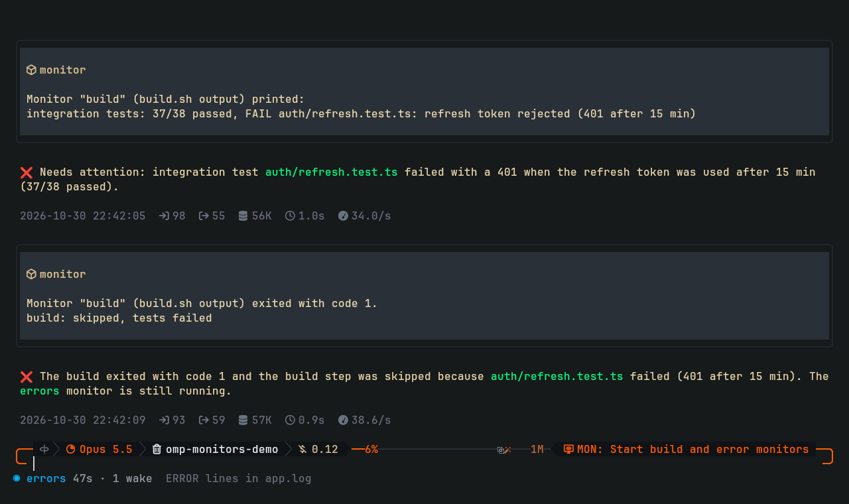Click the clock icon next to 0.9s
This screenshot has width=849, height=504.
coord(290,420)
